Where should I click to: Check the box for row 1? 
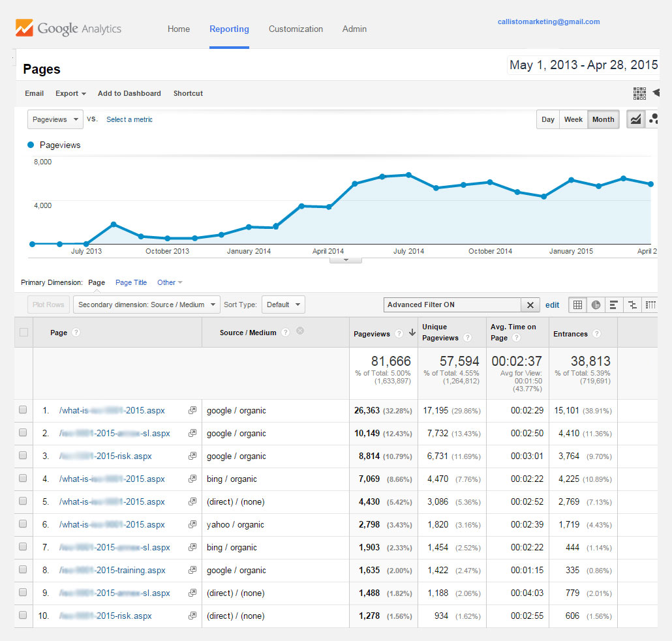[x=23, y=410]
